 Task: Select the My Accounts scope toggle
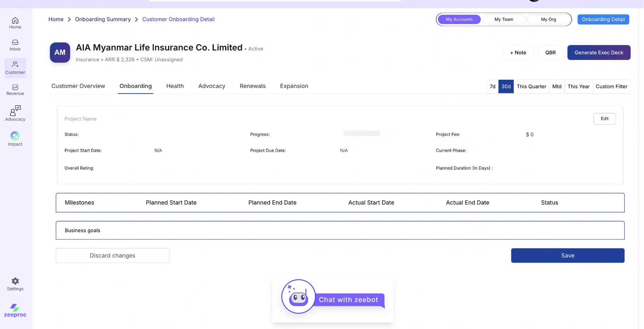point(459,20)
